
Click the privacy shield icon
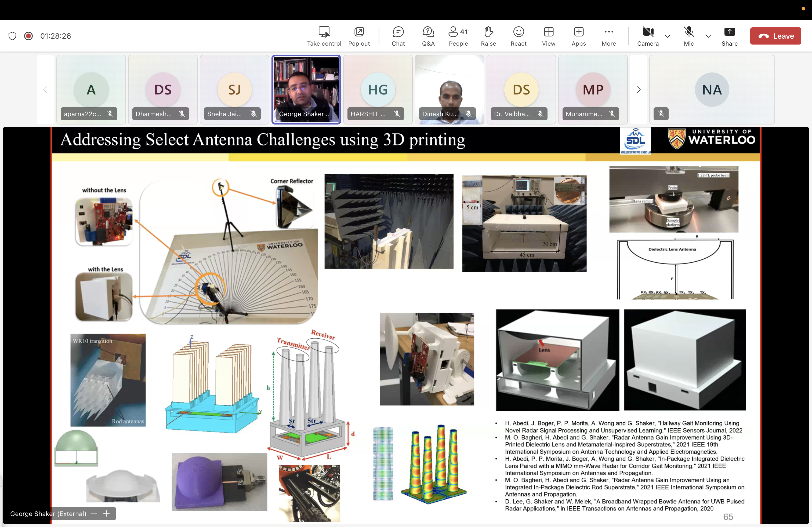[12, 36]
